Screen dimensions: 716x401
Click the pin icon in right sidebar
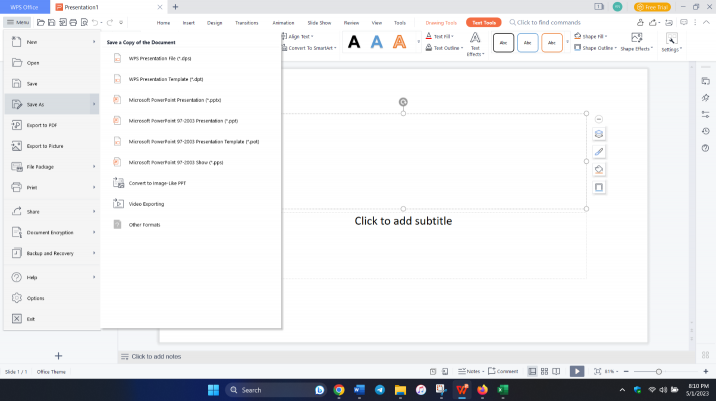[705, 98]
